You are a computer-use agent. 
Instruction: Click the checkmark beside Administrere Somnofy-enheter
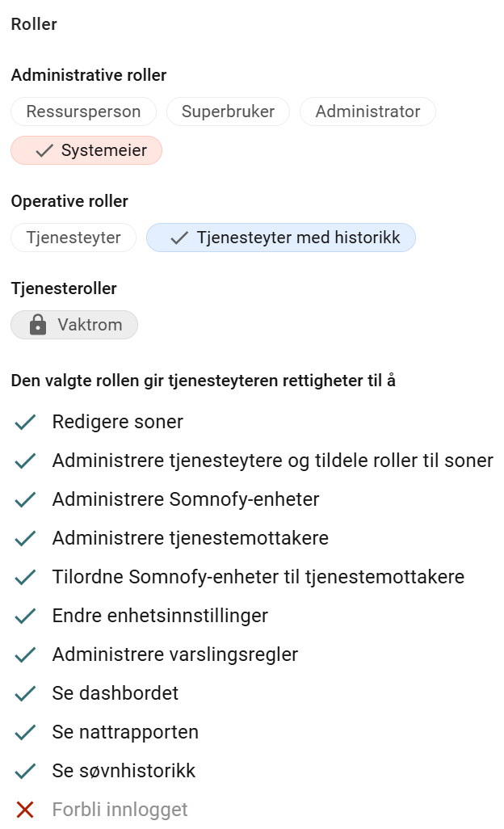point(25,499)
